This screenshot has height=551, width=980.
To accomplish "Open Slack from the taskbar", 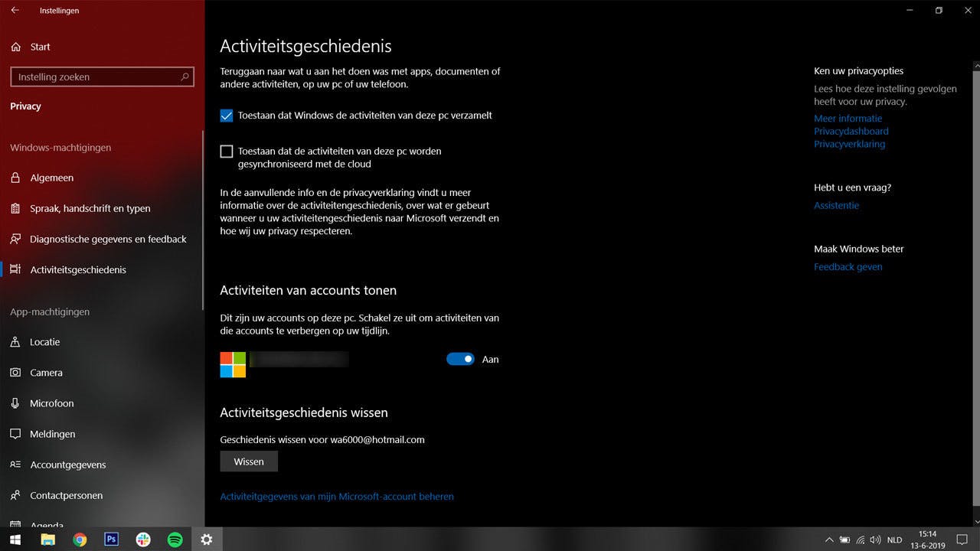I will tap(143, 540).
